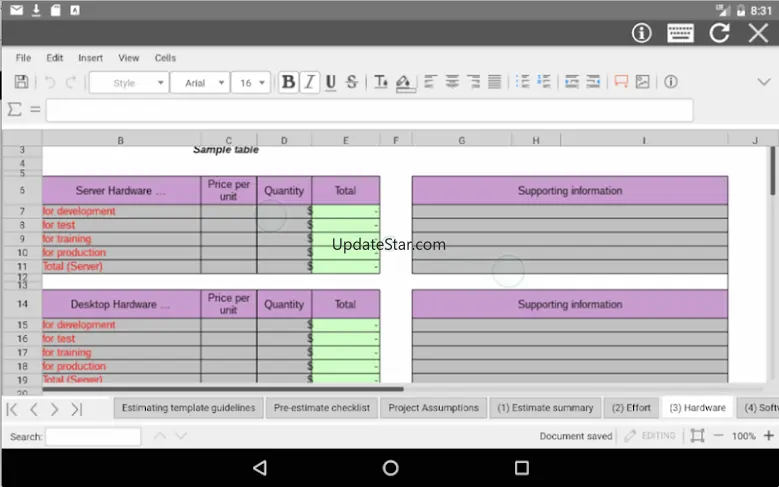Apply strikethrough formatting

point(352,83)
